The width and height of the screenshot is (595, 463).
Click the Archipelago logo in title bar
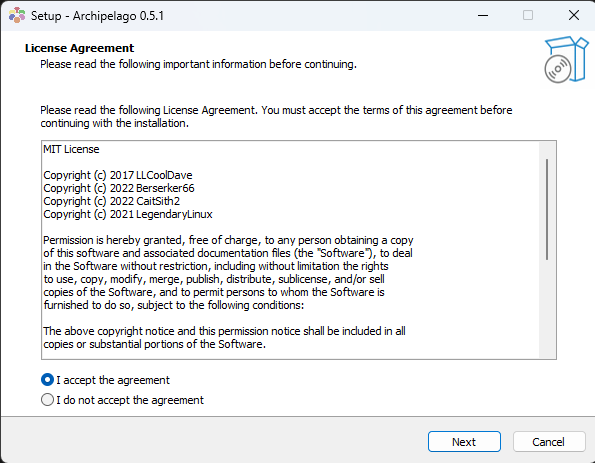17,15
